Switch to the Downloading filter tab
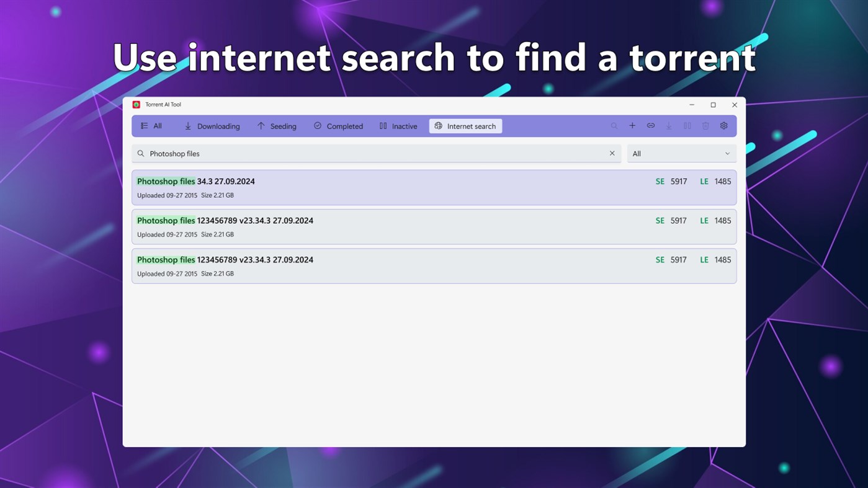Image resolution: width=868 pixels, height=488 pixels. pos(212,126)
